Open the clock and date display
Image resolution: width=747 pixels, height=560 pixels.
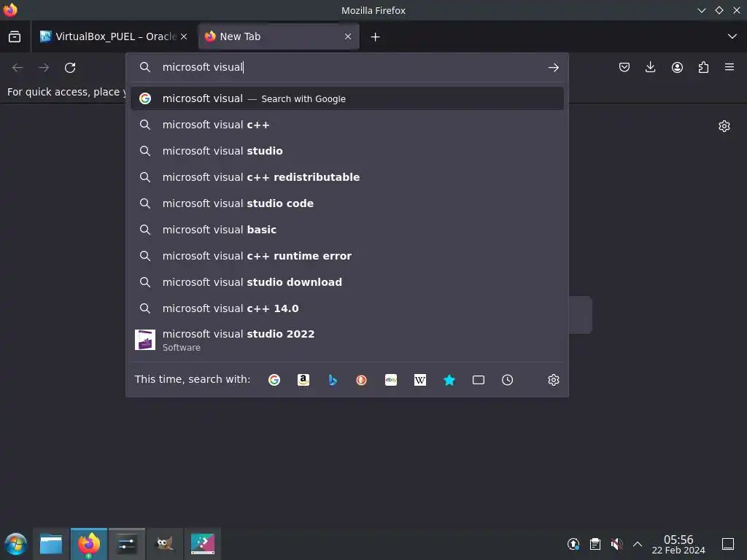coord(678,544)
